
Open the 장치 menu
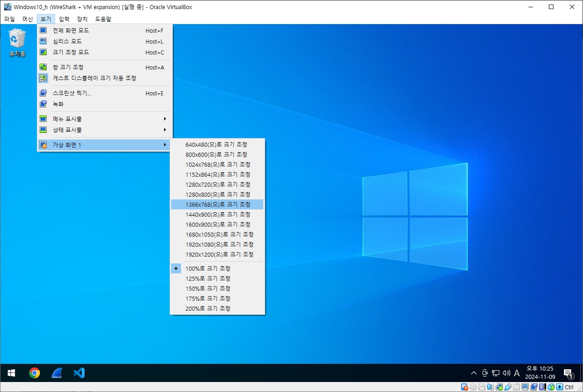(82, 19)
